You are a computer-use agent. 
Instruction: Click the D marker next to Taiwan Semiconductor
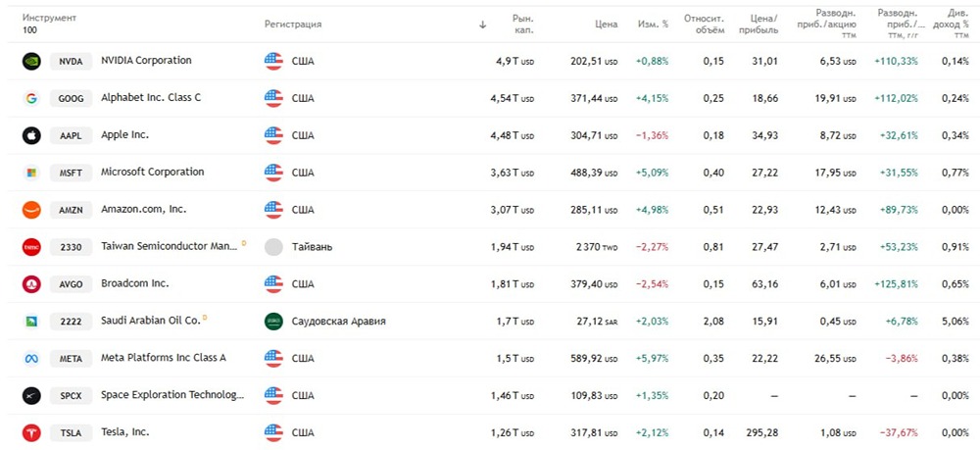244,243
